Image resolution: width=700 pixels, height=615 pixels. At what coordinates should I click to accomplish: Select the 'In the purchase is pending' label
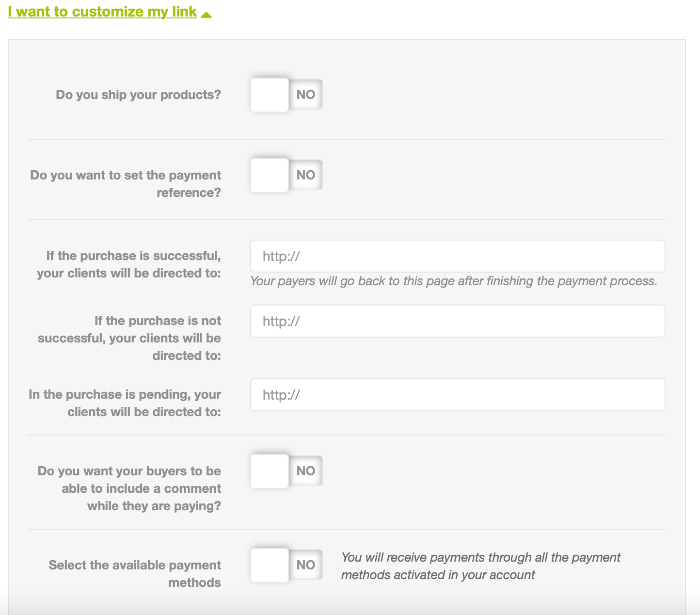coord(125,403)
